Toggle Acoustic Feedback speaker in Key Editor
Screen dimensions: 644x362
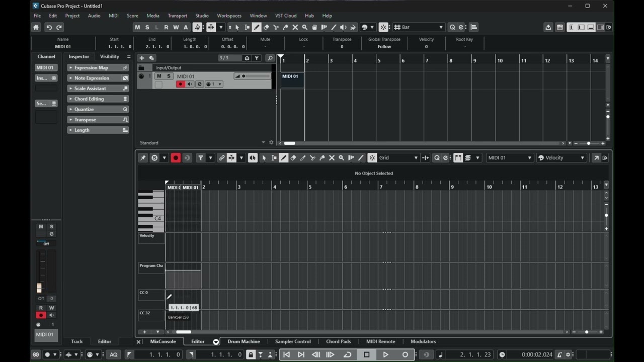coord(253,158)
